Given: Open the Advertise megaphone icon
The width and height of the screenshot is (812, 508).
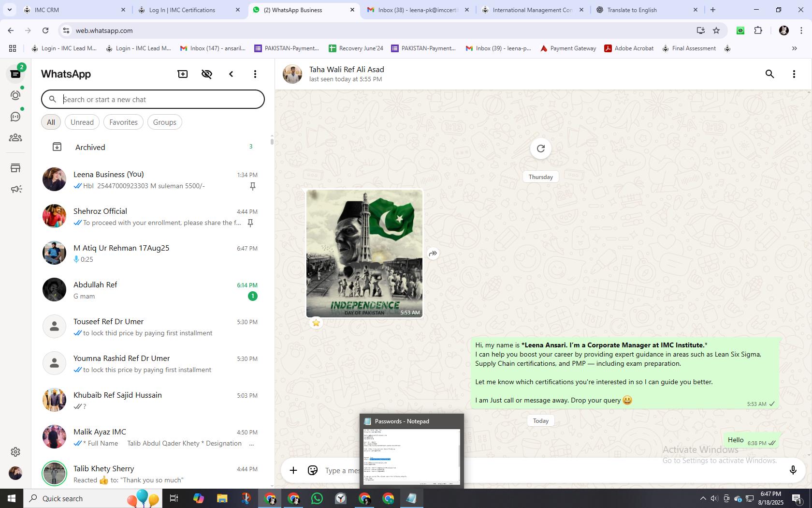Looking at the screenshot, I should 15,189.
